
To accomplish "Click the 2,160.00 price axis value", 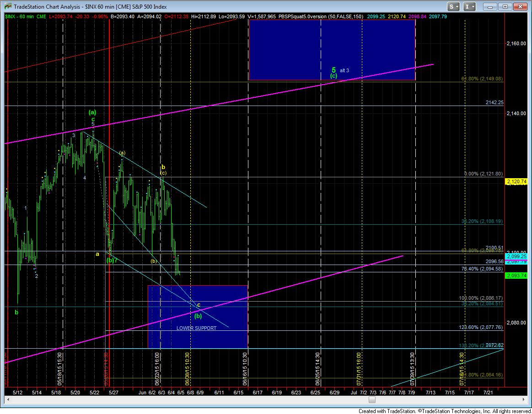I will point(516,43).
